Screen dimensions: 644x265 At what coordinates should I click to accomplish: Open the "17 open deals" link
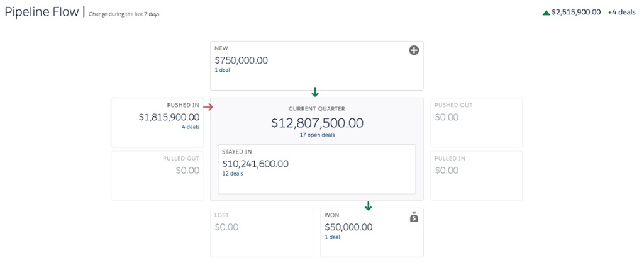(317, 135)
